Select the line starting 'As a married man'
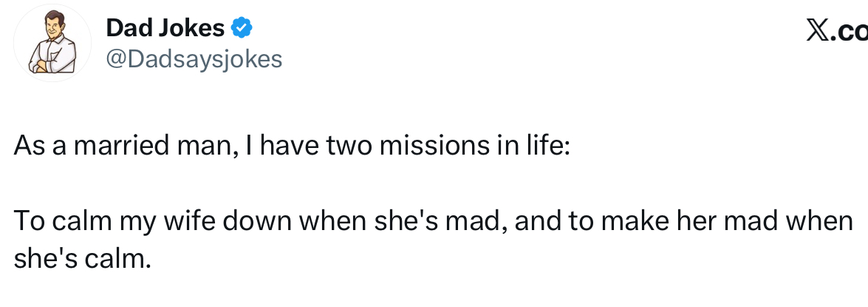Viewport: 868px width, 307px height. point(291,146)
